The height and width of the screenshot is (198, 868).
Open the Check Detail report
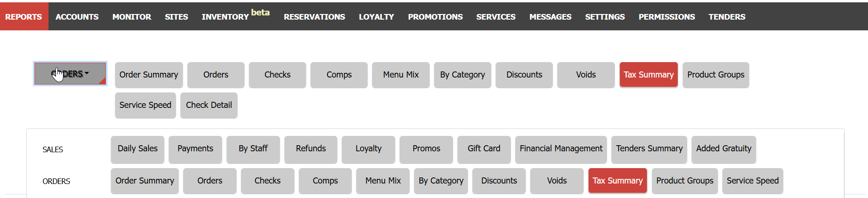pos(209,105)
